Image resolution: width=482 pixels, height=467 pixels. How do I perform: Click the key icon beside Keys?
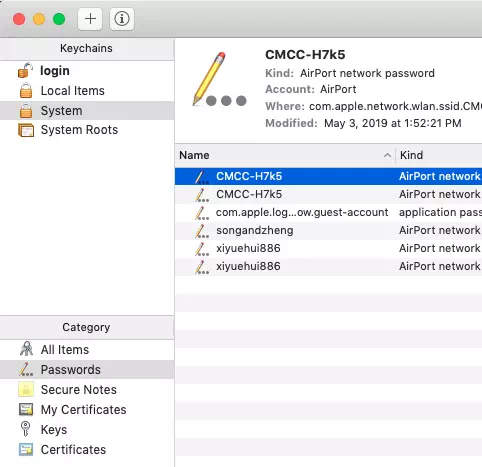[x=25, y=429]
